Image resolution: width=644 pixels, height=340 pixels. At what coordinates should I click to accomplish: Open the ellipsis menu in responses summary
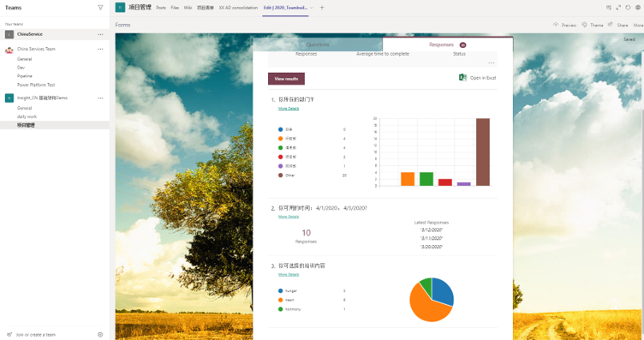point(492,63)
